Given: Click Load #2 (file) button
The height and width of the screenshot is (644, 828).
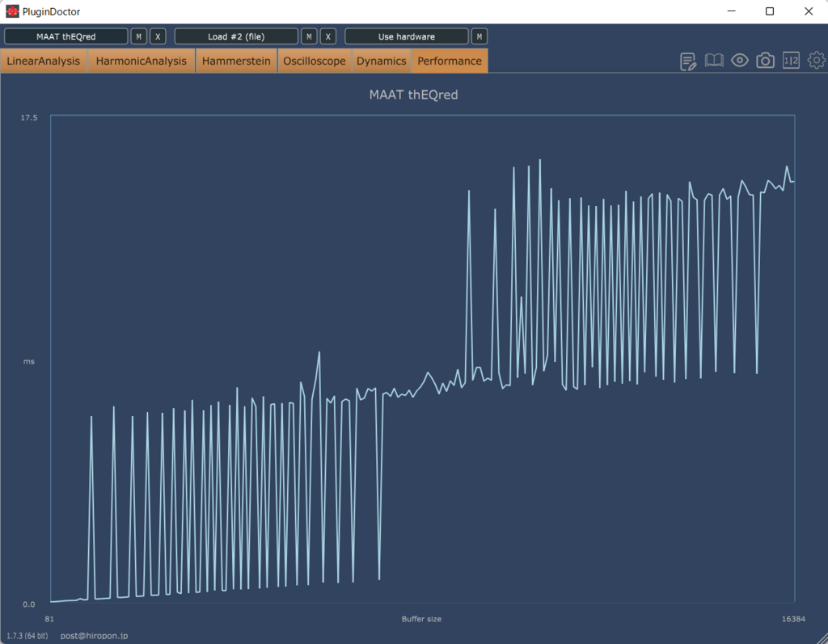Looking at the screenshot, I should tap(236, 36).
